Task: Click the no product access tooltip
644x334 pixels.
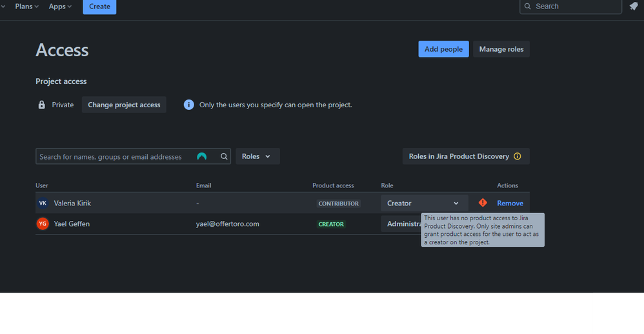Action: [x=483, y=230]
